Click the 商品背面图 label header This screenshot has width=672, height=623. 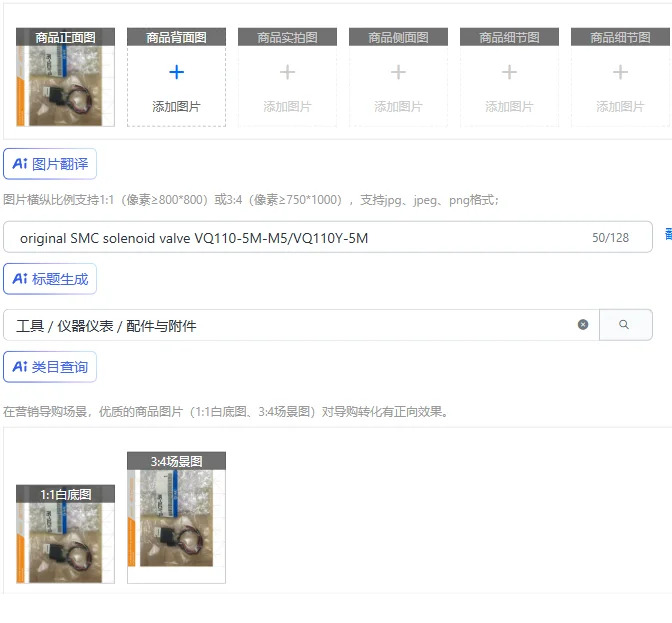[x=176, y=37]
